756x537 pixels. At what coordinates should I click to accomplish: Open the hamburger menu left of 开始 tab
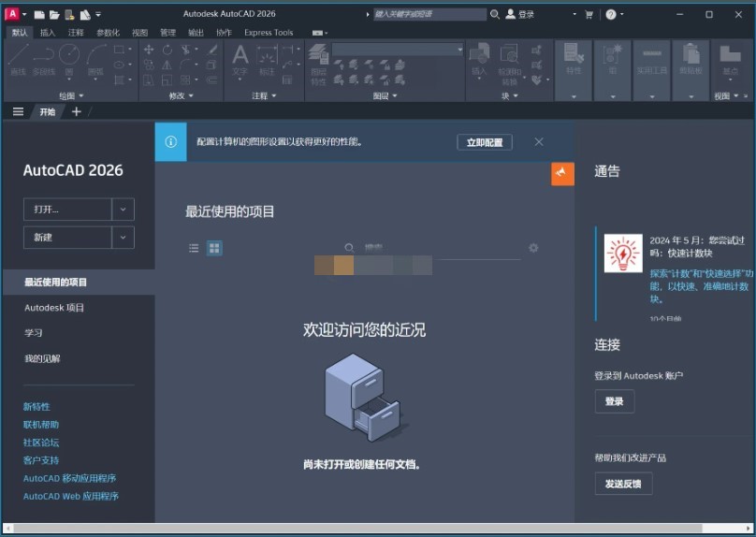[x=18, y=112]
